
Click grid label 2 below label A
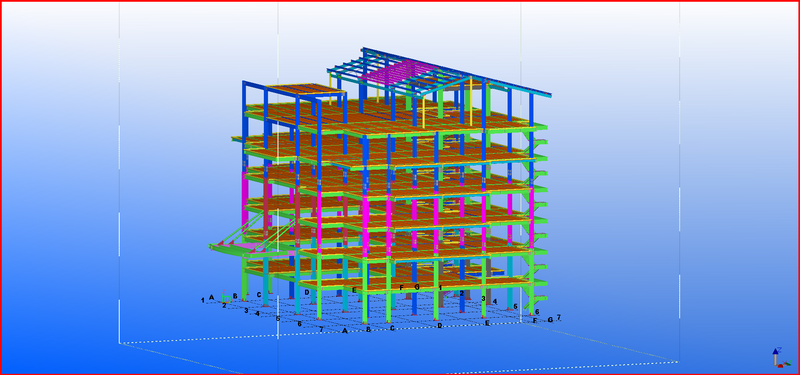[223, 305]
